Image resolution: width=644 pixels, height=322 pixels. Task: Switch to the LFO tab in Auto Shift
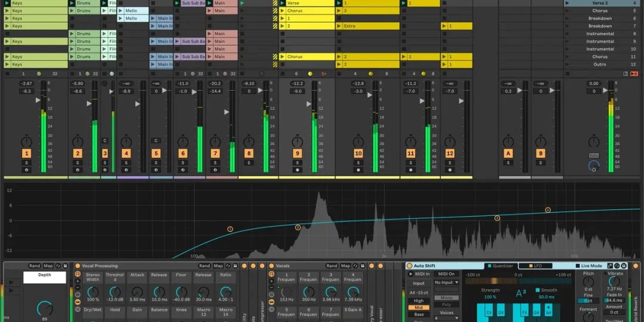click(535, 266)
